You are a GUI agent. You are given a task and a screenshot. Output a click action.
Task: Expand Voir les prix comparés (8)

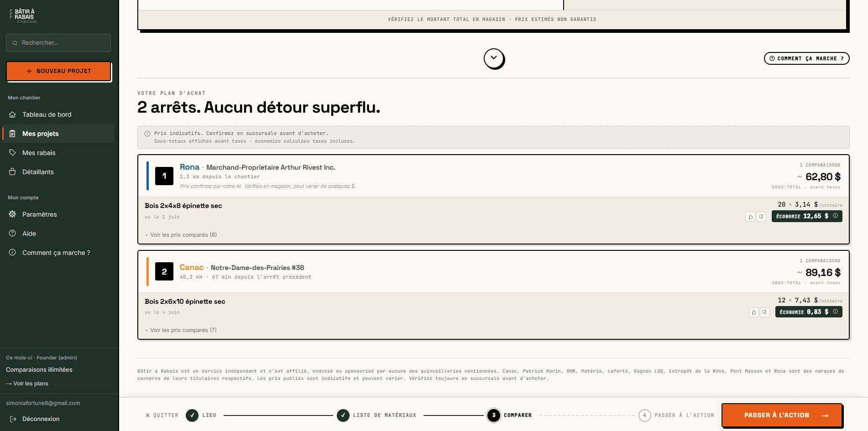click(x=181, y=235)
